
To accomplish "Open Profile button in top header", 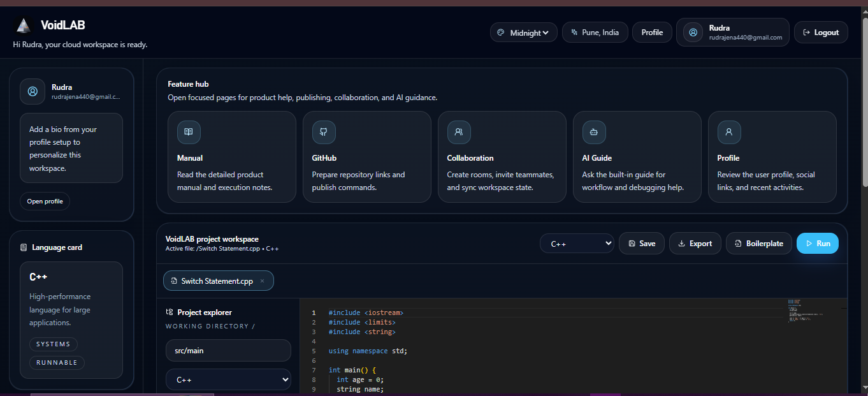I will 652,33.
